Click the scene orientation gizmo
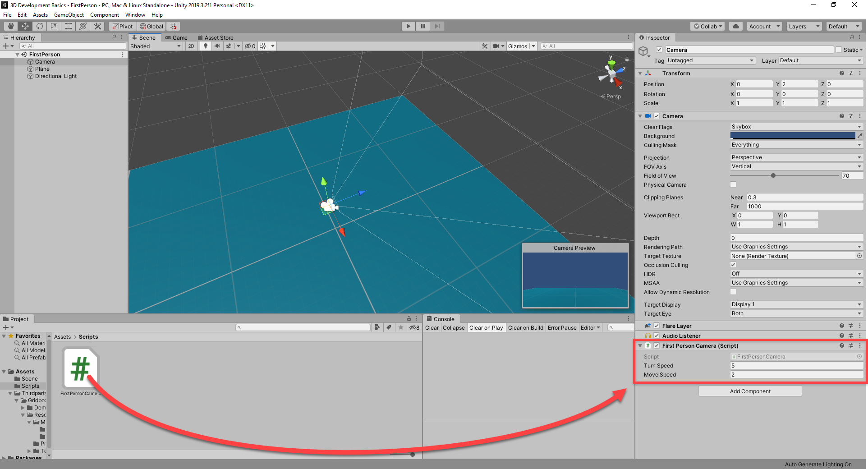868x469 pixels. [611, 74]
